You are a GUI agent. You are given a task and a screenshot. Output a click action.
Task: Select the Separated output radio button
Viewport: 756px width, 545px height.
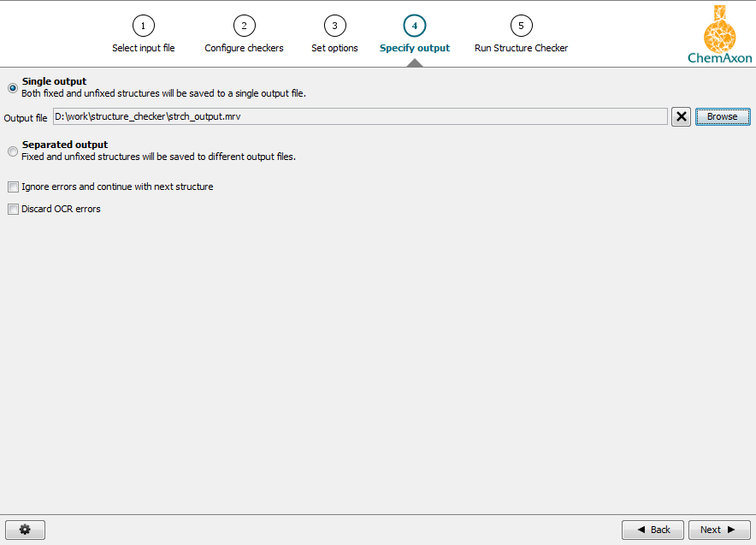coord(13,151)
